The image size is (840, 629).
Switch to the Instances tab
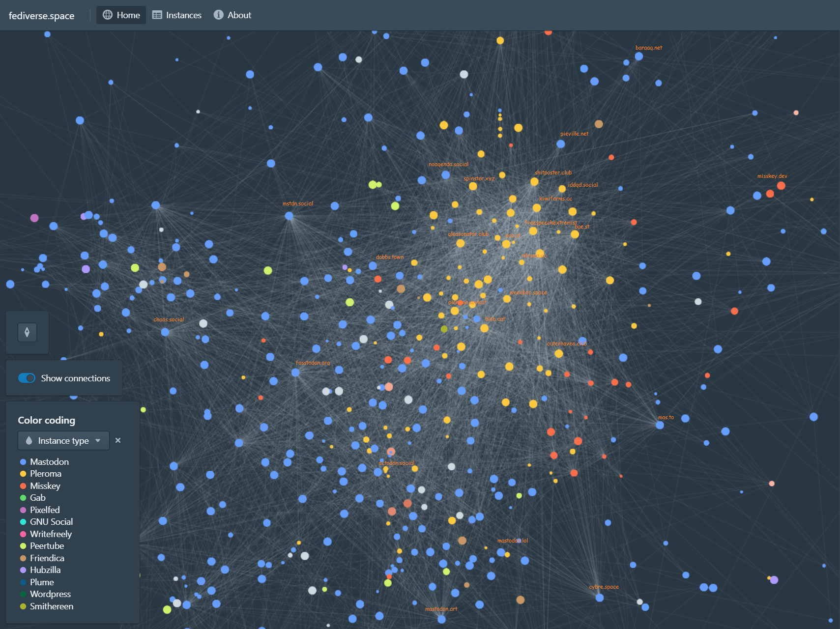(x=177, y=15)
